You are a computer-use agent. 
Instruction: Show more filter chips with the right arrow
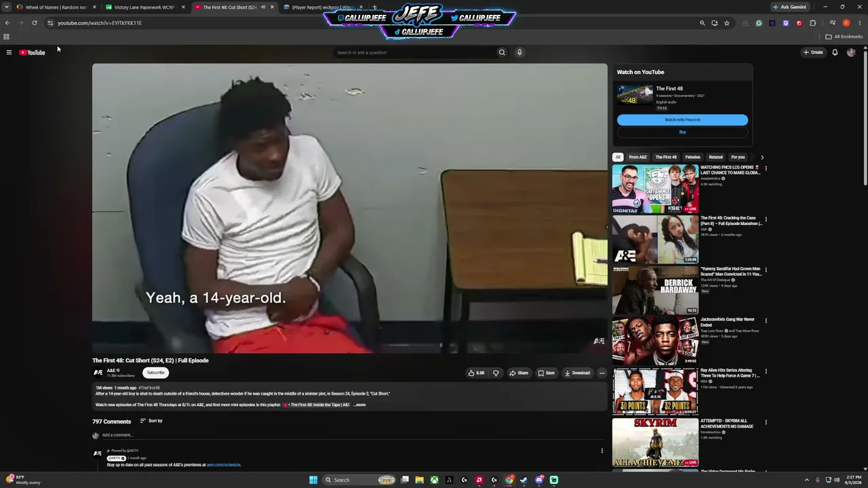(762, 157)
